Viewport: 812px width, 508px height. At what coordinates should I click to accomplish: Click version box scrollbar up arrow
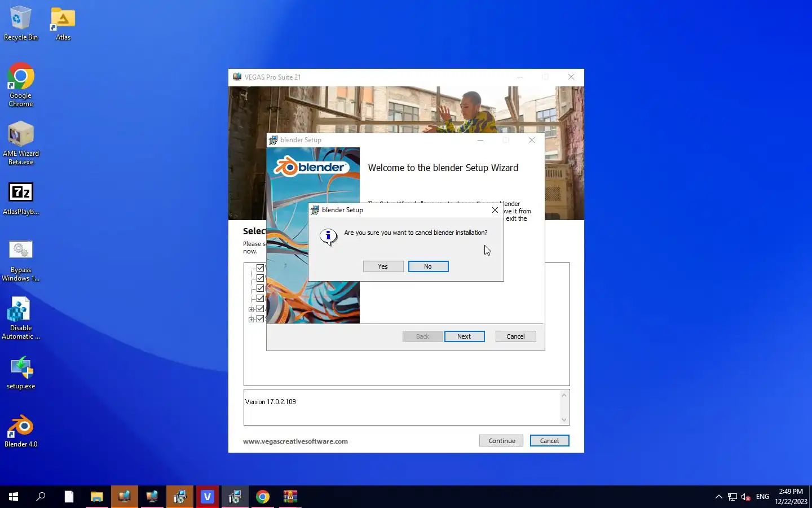click(x=564, y=395)
